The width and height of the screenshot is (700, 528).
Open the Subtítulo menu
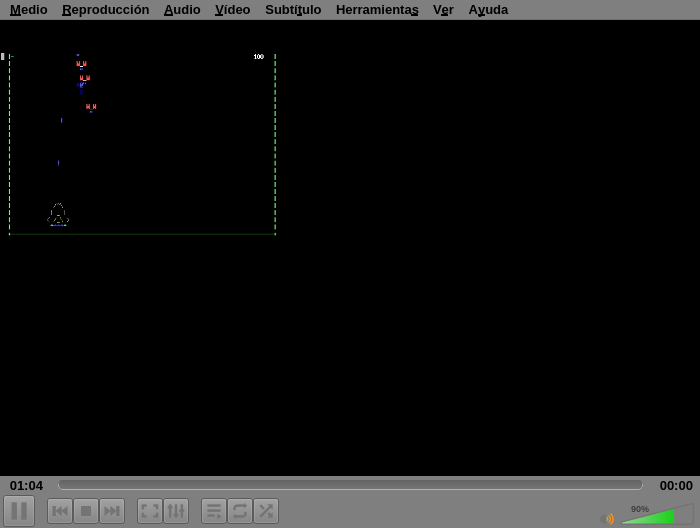293,9
